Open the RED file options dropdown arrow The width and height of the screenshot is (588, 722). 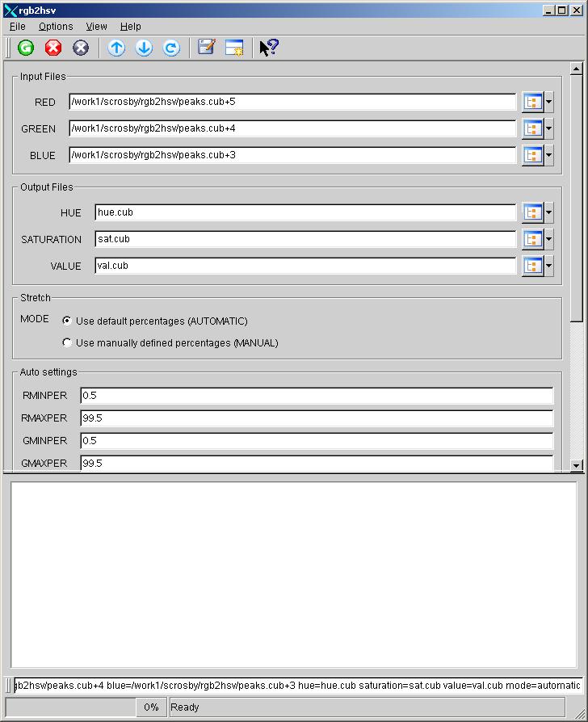549,103
